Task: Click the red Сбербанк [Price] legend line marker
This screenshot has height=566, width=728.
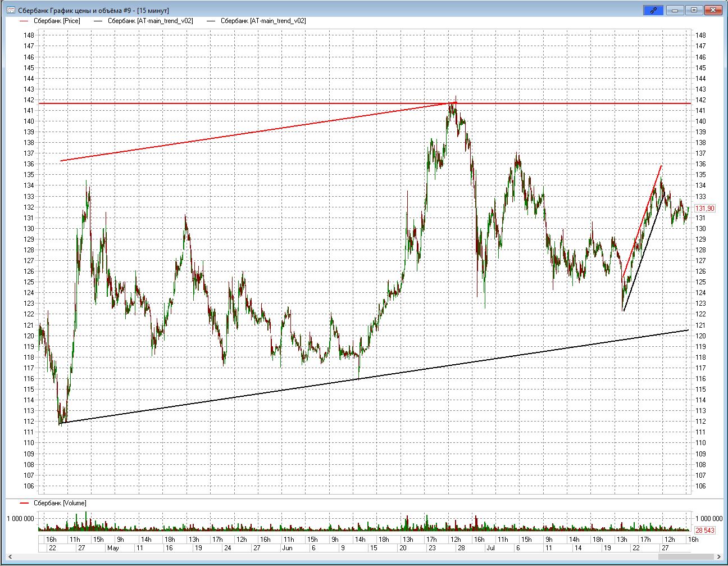Action: [x=24, y=21]
